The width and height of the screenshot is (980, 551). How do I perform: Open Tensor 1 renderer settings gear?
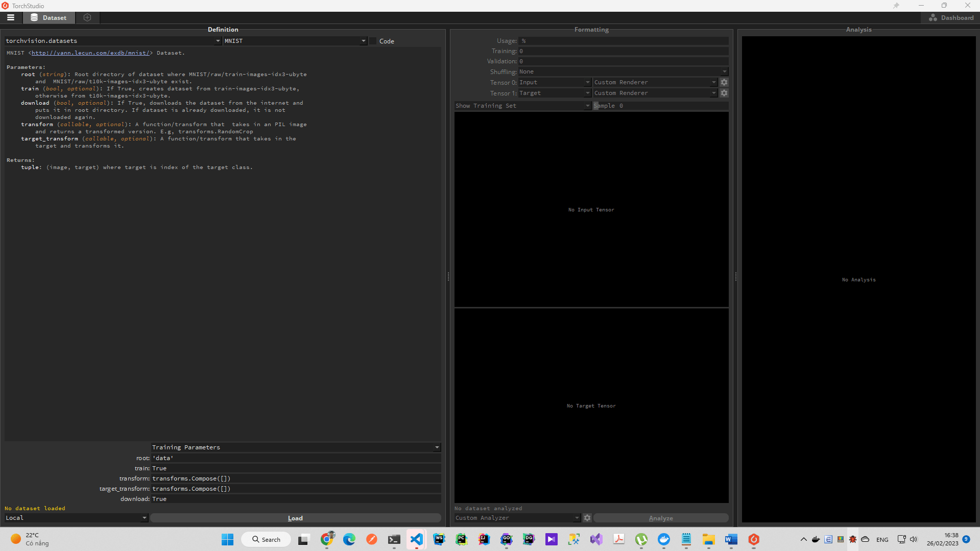[x=724, y=93]
